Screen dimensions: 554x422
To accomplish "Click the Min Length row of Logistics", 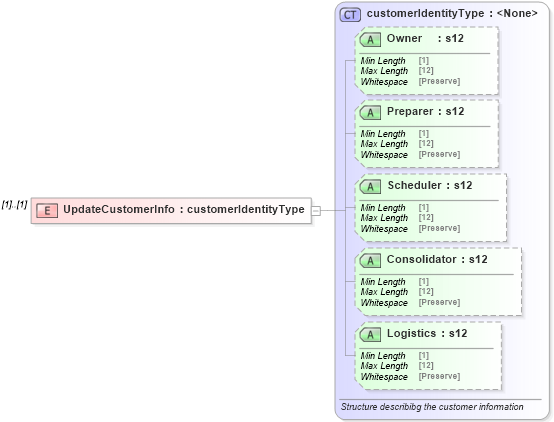I will click(395, 356).
